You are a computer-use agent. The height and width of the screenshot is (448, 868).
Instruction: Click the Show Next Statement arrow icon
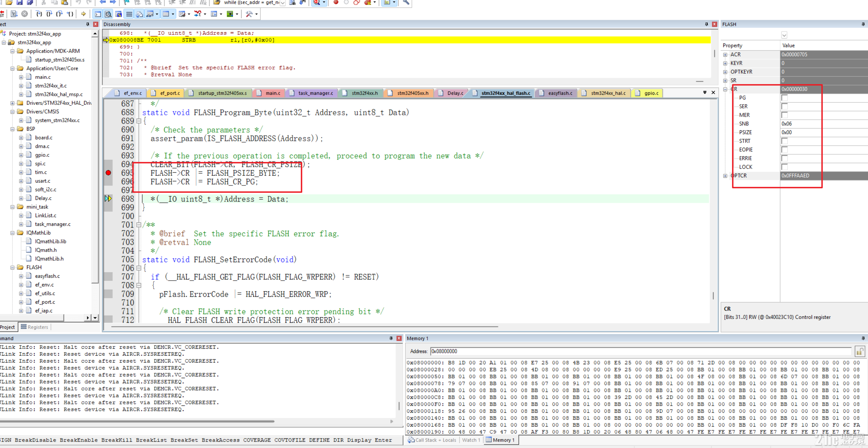tap(83, 14)
